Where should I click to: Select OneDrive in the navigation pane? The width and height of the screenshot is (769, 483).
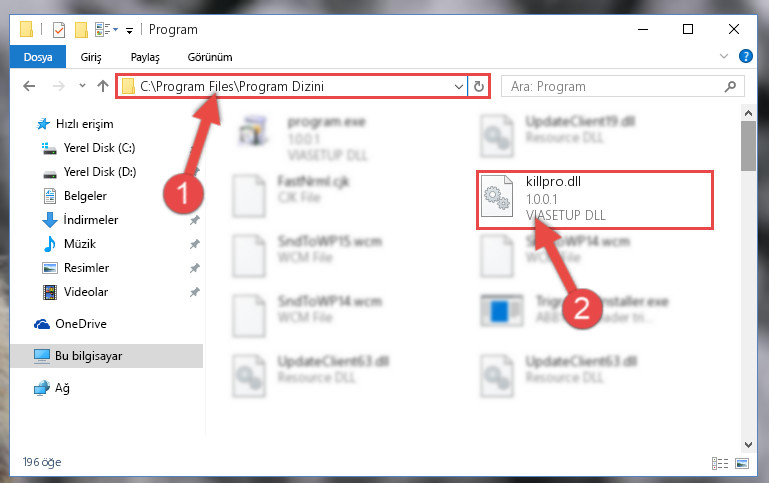81,324
